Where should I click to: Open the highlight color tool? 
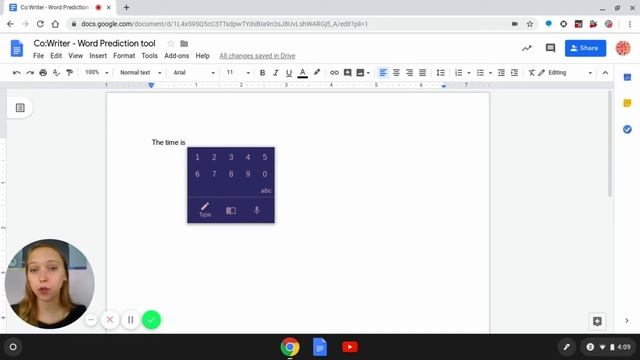316,73
